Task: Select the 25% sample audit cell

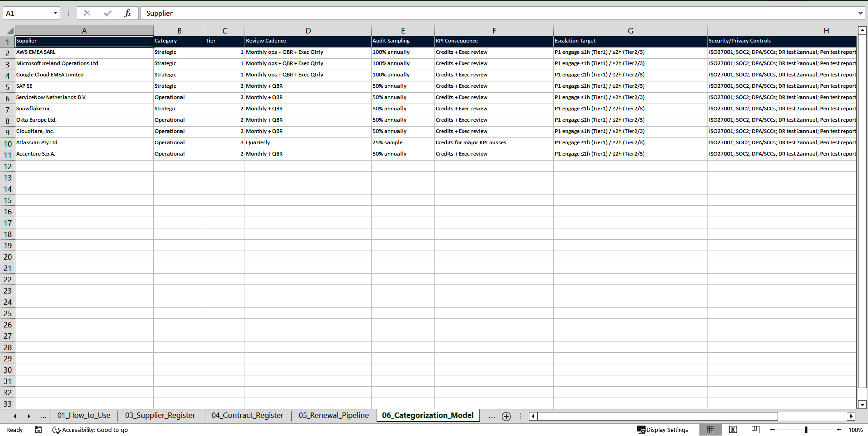Action: pos(403,143)
